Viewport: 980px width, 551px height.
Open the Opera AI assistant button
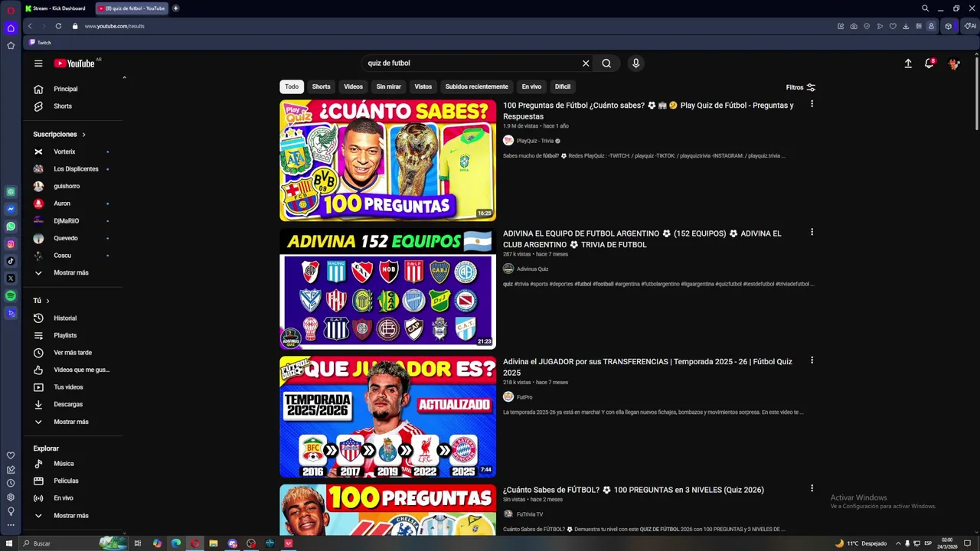tap(970, 26)
